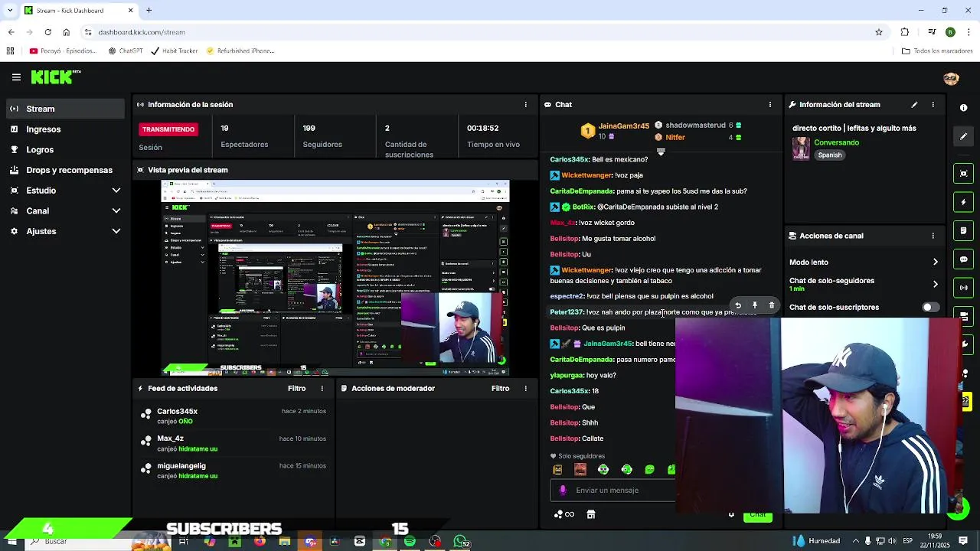The image size is (980, 551).
Task: Click the stream preview thumbnail
Action: (335, 278)
